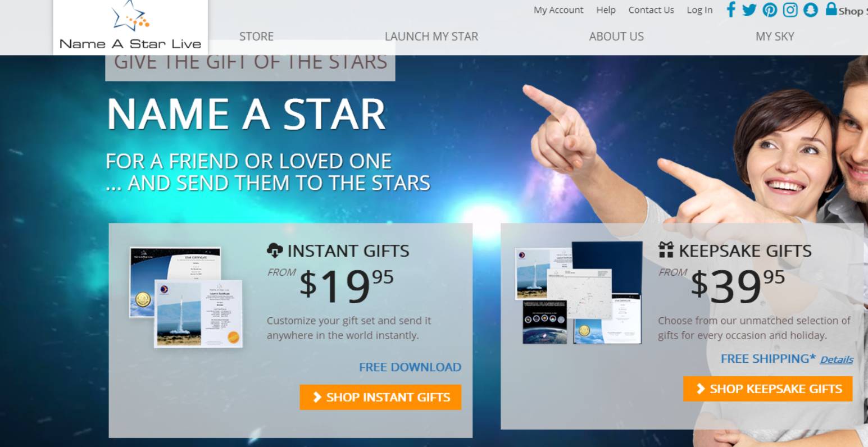The height and width of the screenshot is (447, 868).
Task: Open the free shipping Details link
Action: (837, 359)
